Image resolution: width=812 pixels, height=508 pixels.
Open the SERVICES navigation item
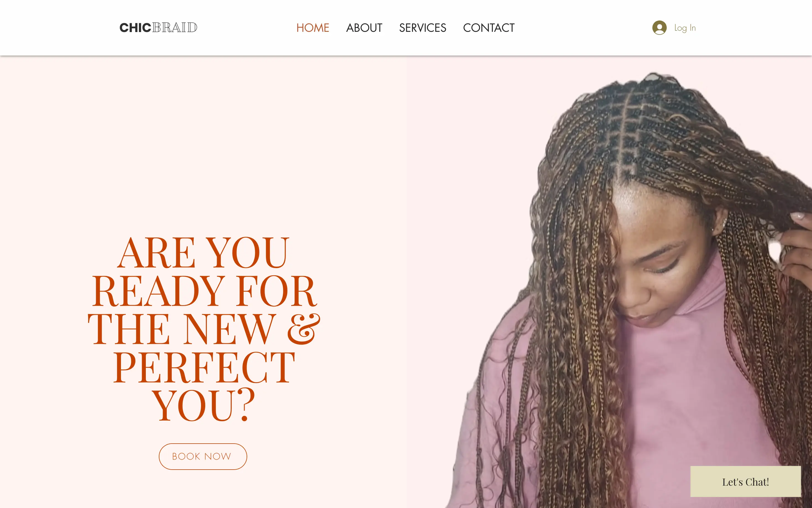[x=422, y=28]
